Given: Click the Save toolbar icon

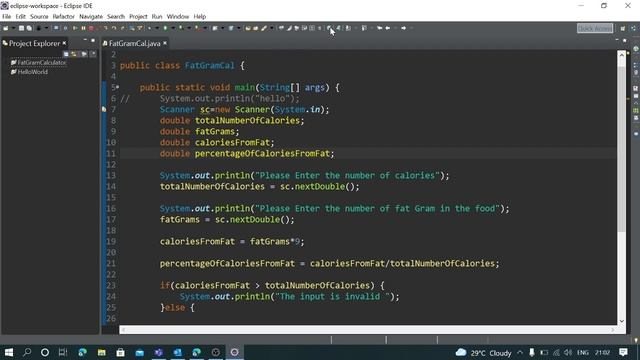Looking at the screenshot, I should click(21, 28).
